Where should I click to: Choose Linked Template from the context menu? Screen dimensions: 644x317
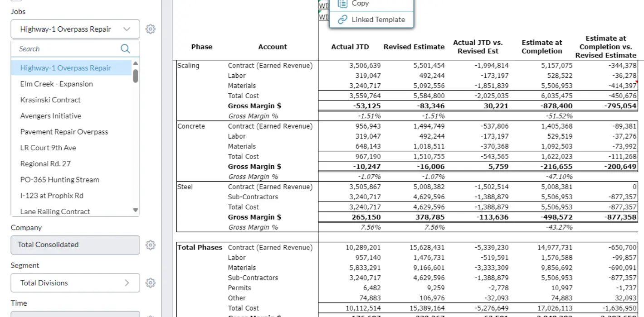371,19
